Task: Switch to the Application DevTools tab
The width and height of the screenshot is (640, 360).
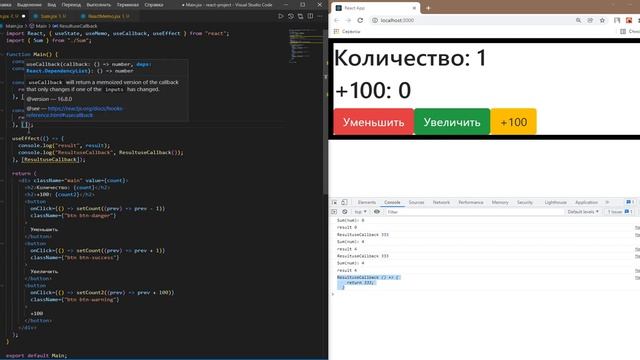Action: click(586, 202)
